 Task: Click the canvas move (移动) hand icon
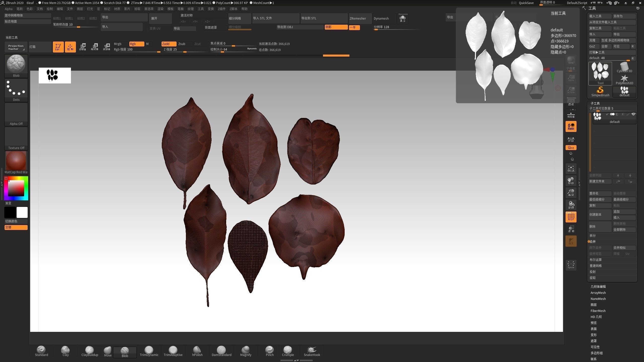coord(571,181)
